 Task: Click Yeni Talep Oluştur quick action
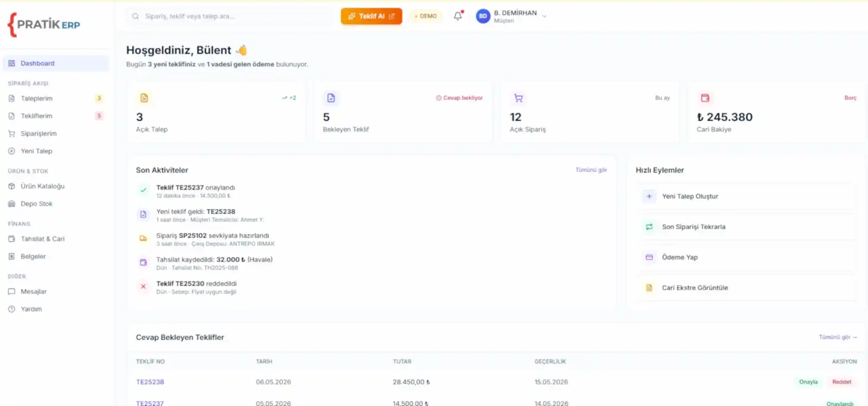tap(746, 196)
